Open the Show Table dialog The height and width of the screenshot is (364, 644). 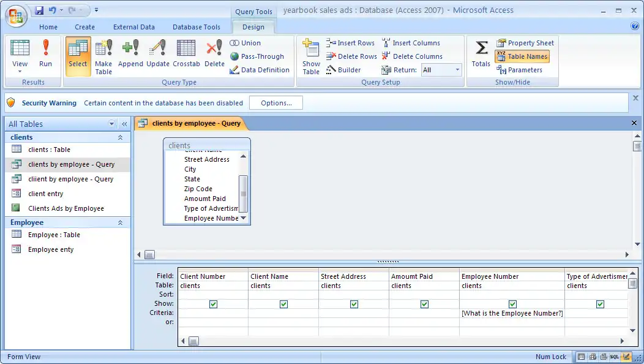(311, 56)
